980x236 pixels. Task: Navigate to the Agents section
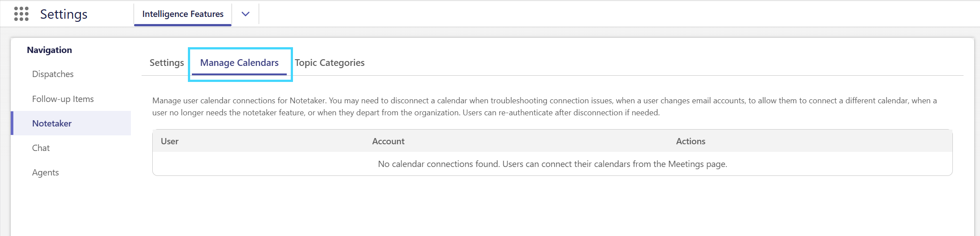click(x=45, y=172)
